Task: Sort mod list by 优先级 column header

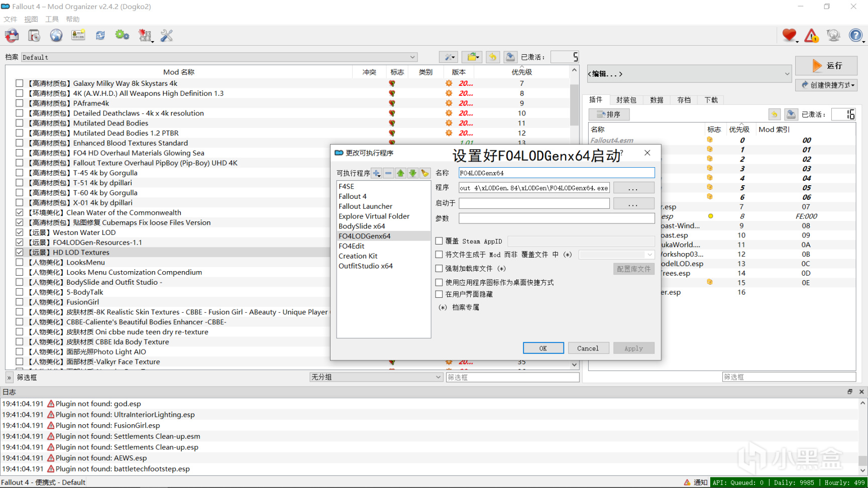Action: coord(522,72)
